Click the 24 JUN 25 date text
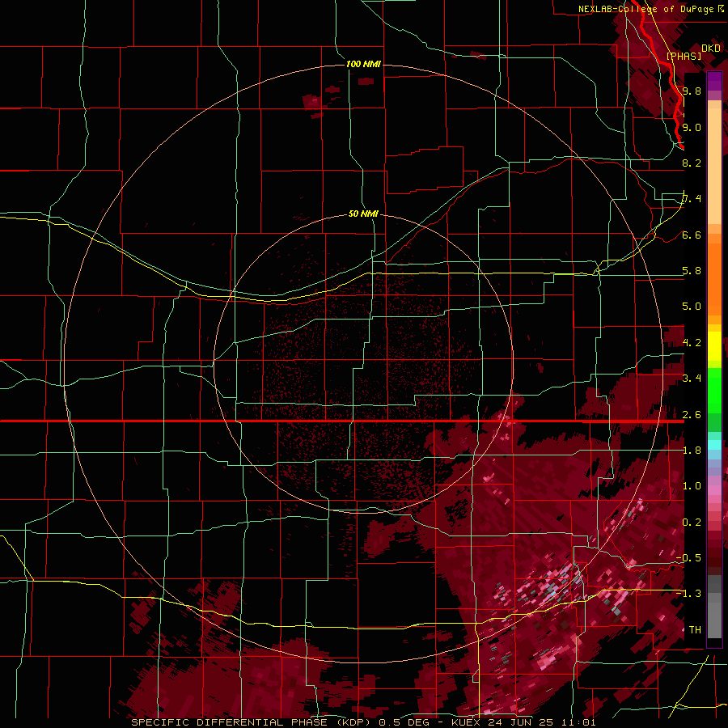 520,722
